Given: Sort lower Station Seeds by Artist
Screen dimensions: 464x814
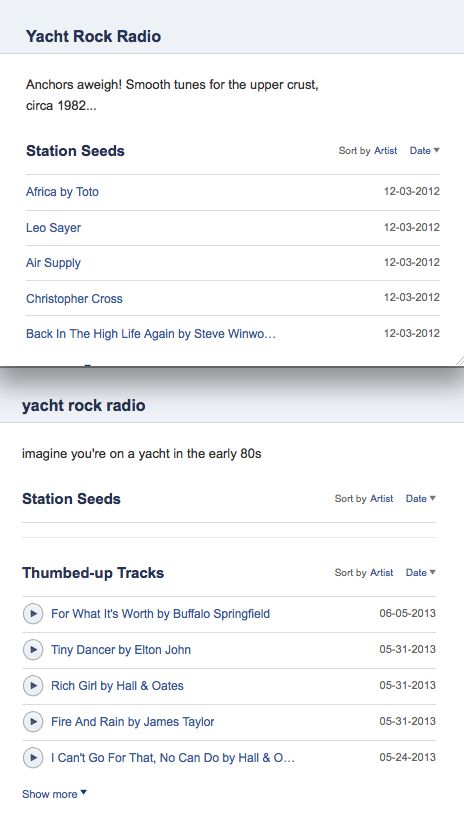Looking at the screenshot, I should (x=381, y=498).
